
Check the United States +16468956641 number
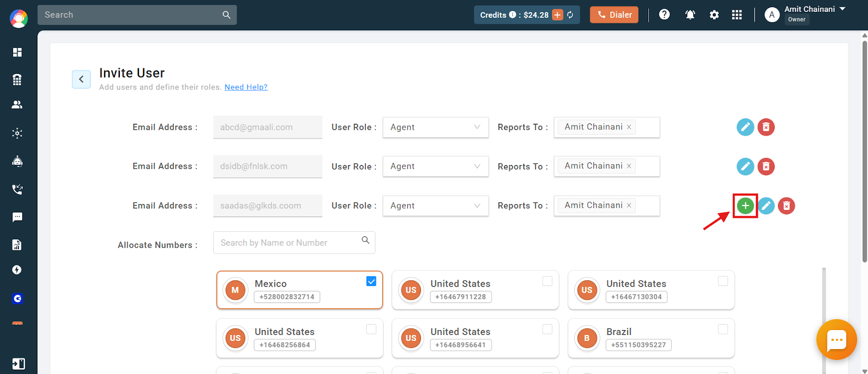547,329
